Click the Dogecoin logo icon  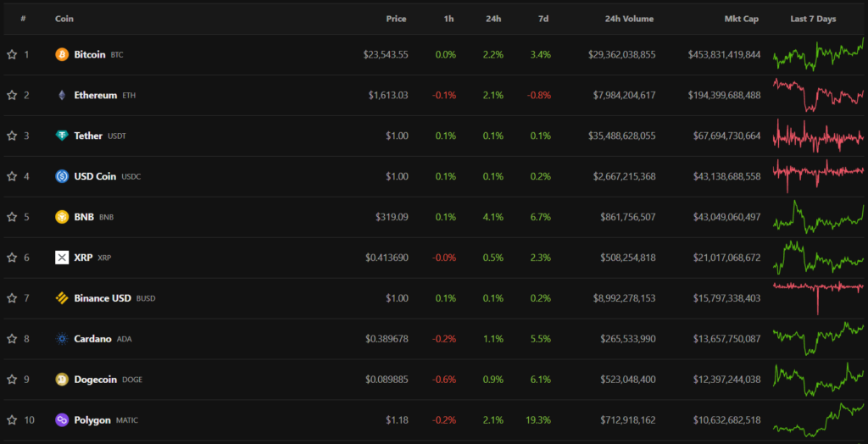[62, 380]
